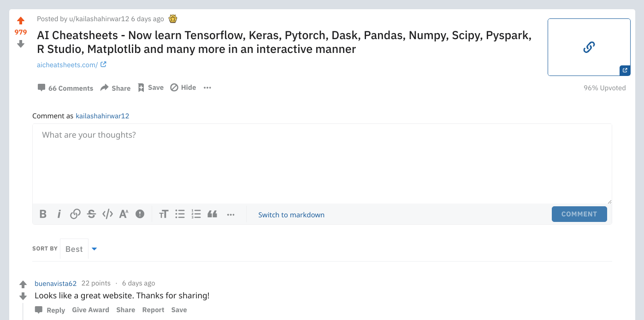Toggle bold formatting in the comment editor
Viewport: 644px width, 320px height.
[43, 214]
